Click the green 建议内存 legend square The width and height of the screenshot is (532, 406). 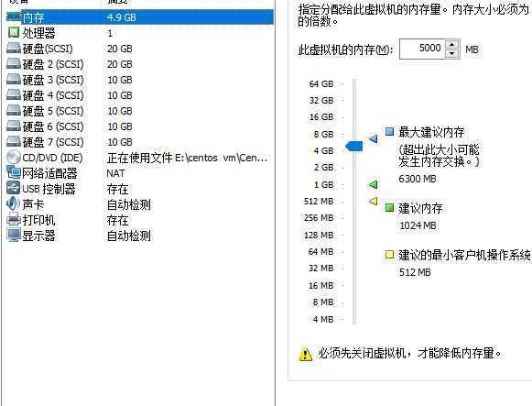pyautogui.click(x=389, y=207)
